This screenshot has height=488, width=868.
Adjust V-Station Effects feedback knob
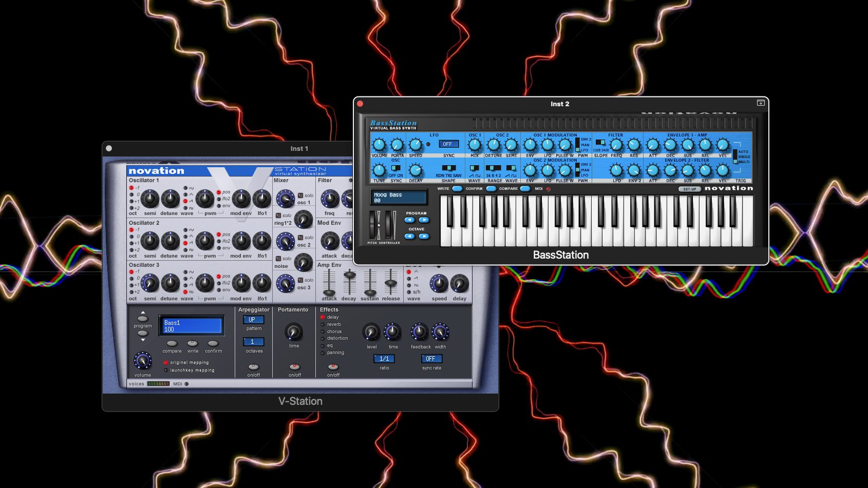(x=420, y=332)
